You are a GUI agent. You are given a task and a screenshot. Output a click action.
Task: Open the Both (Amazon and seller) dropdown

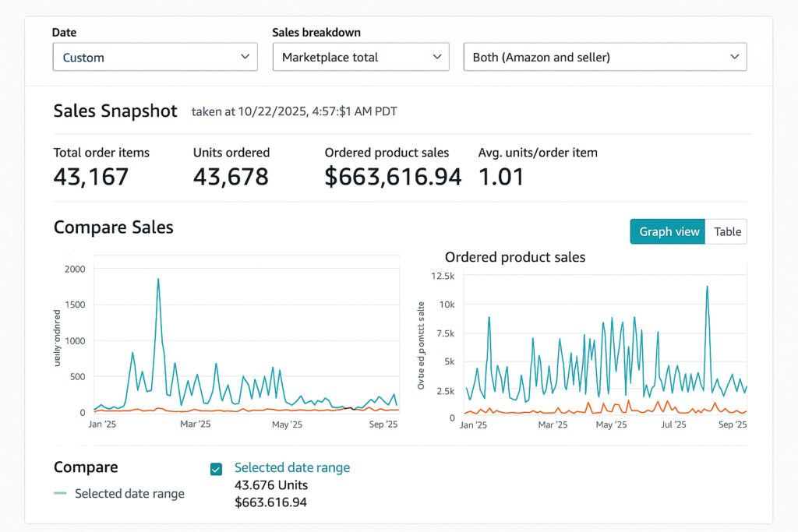pos(604,57)
